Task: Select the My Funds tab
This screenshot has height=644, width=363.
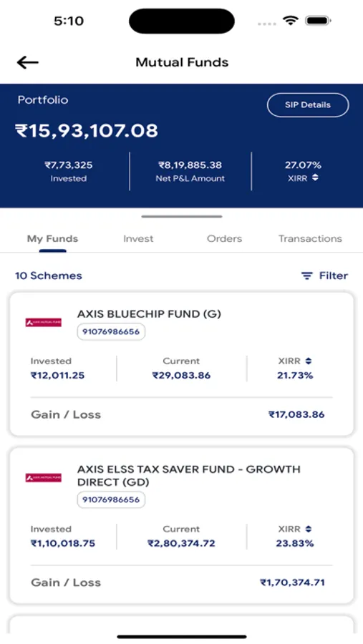Action: click(x=52, y=238)
